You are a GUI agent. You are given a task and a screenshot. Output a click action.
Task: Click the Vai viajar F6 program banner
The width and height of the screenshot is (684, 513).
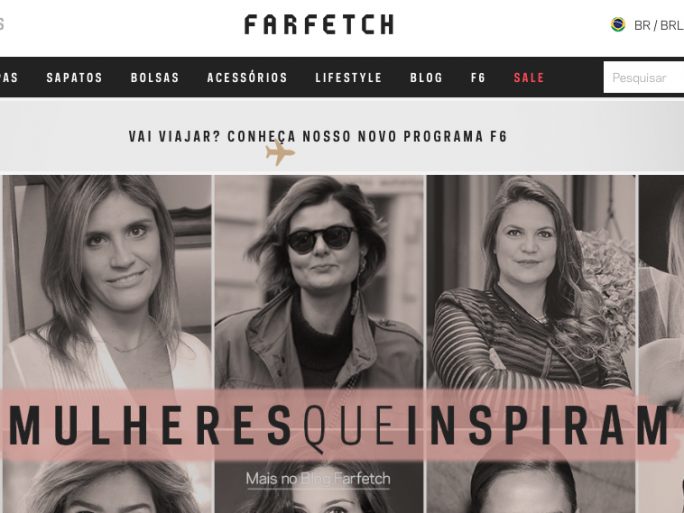tap(318, 137)
